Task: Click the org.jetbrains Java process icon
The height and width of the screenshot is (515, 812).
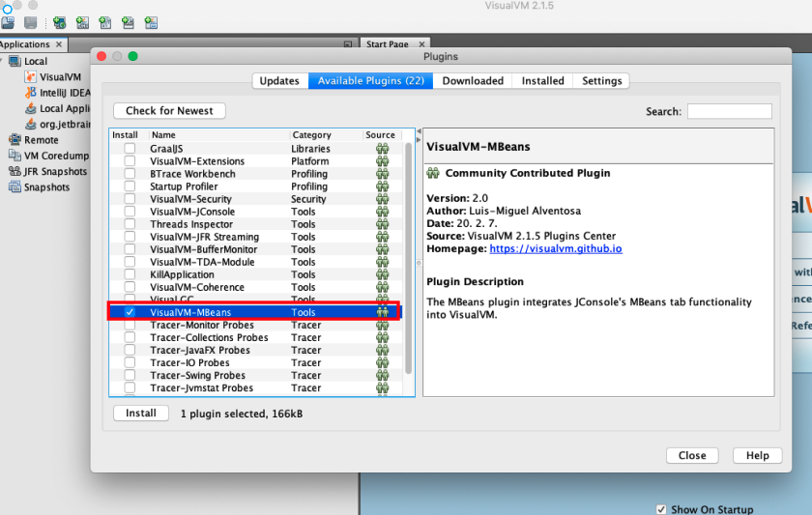Action: (31, 125)
